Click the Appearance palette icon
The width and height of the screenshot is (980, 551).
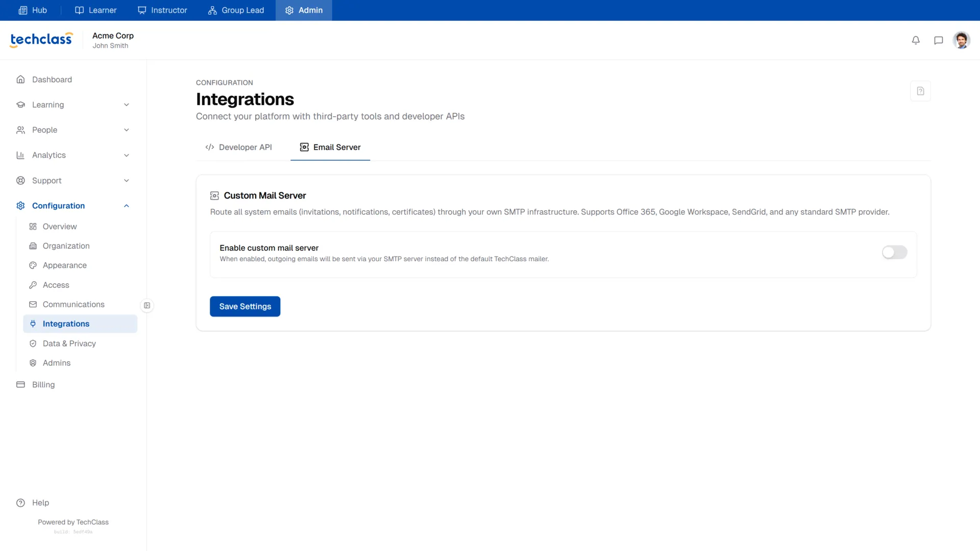pyautogui.click(x=33, y=265)
